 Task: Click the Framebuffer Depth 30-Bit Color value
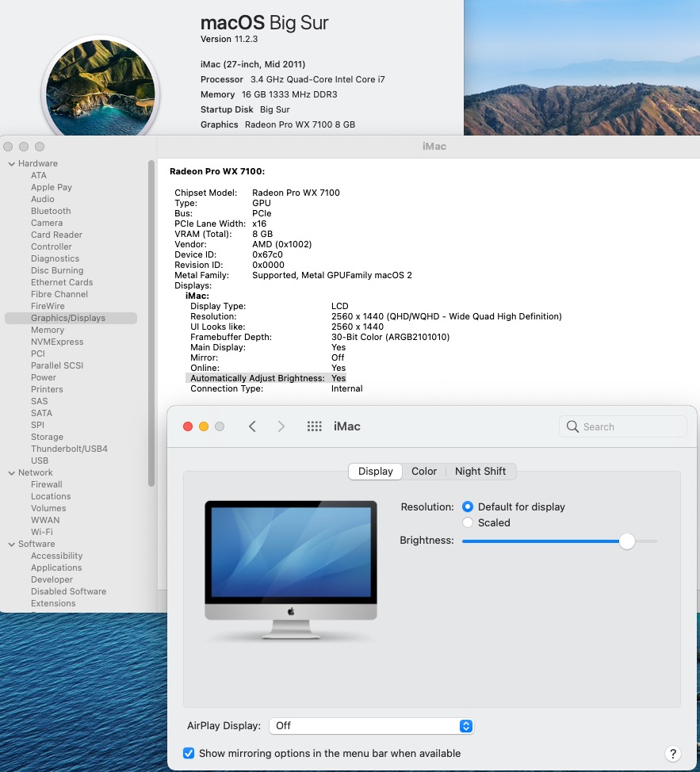pos(390,337)
